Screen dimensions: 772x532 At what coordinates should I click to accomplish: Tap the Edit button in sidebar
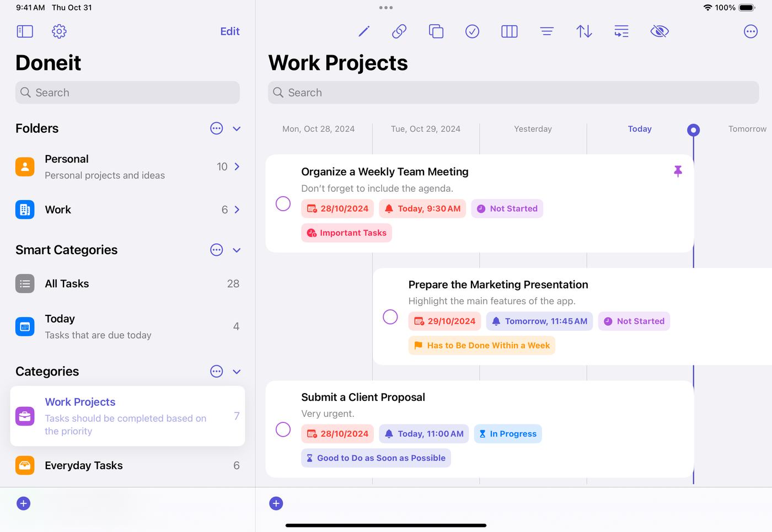(x=230, y=31)
